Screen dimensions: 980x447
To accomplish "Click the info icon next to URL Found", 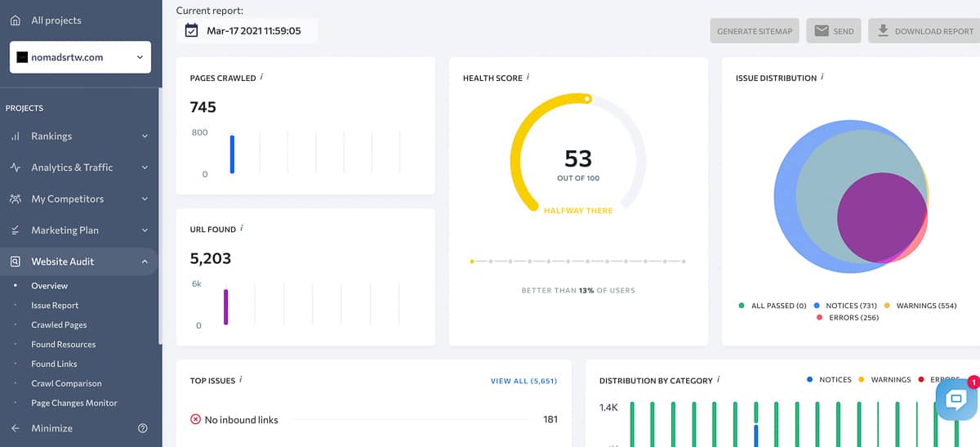I will [x=242, y=229].
